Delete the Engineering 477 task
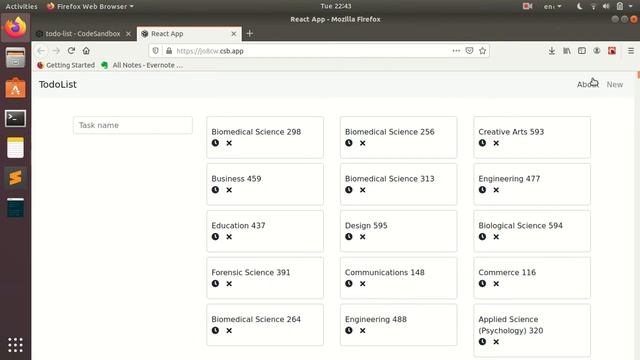Viewport: 640px width, 360px height. click(x=496, y=190)
